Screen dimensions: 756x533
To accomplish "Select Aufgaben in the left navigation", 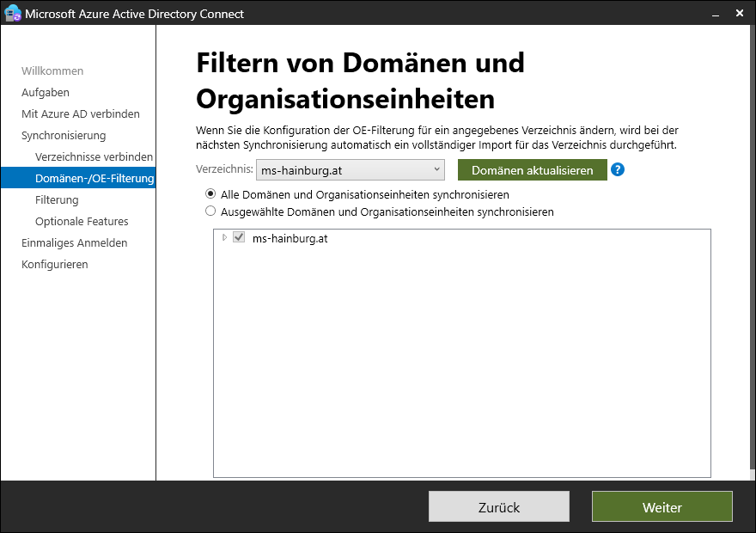I will [x=46, y=92].
